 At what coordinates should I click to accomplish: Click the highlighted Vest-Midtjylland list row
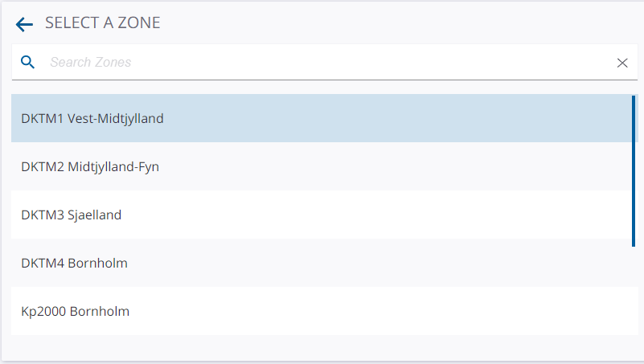tap(322, 118)
